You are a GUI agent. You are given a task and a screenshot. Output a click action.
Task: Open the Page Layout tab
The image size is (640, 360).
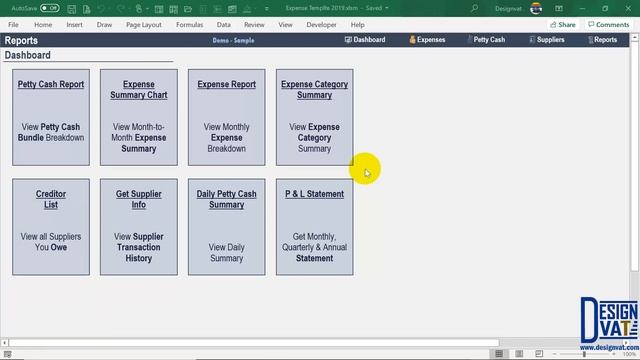[x=144, y=24]
